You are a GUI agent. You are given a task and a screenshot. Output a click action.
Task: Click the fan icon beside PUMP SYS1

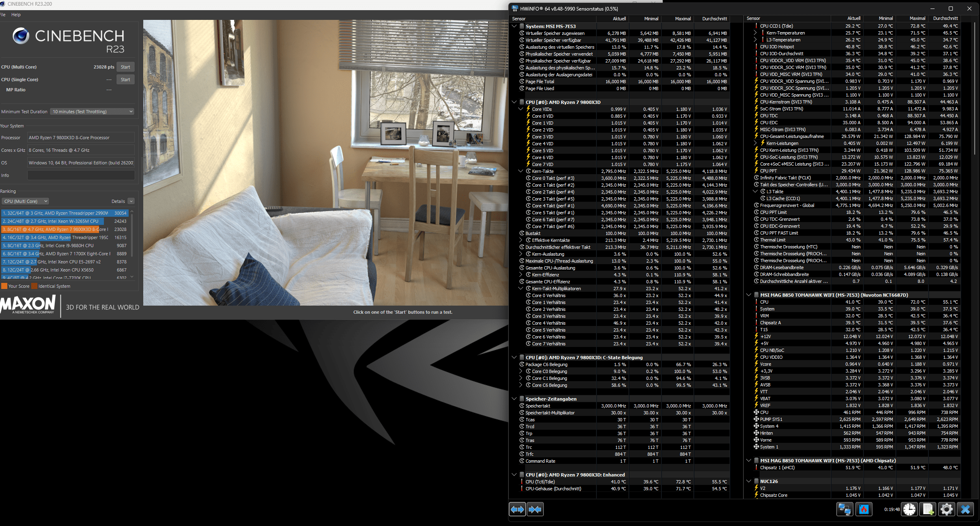click(756, 419)
